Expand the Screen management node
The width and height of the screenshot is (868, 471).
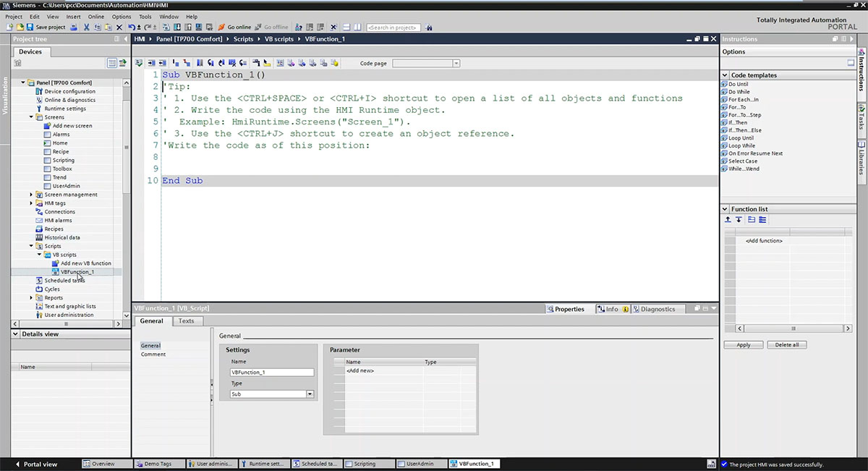tap(31, 195)
